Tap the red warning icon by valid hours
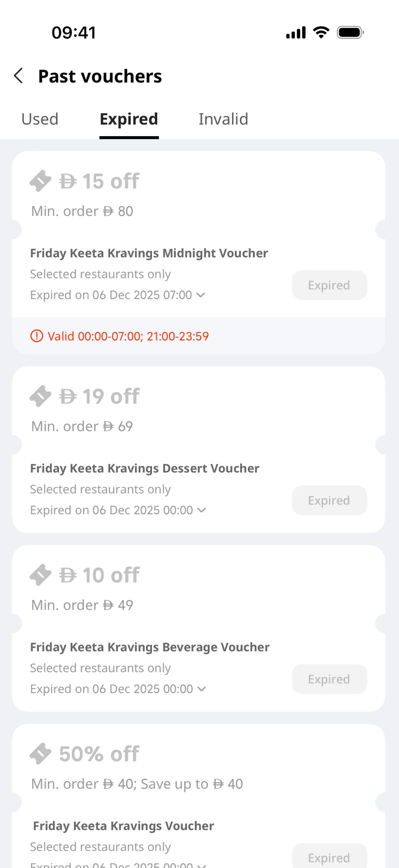399x868 pixels. coord(37,336)
